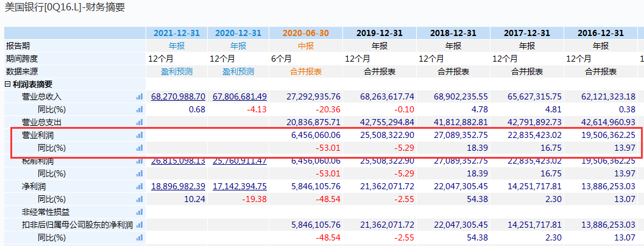
Task: Open the 17,142,394.75 net profit link
Action: [239, 186]
